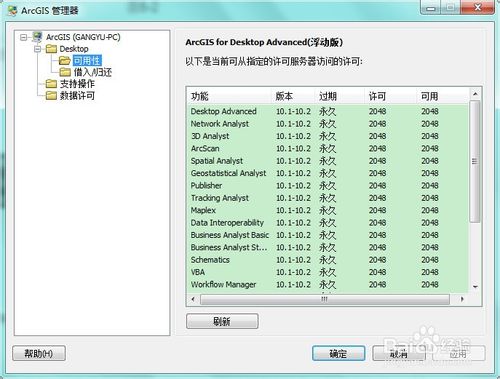Sort by the 功能 column header
The width and height of the screenshot is (500, 379).
(x=230, y=96)
